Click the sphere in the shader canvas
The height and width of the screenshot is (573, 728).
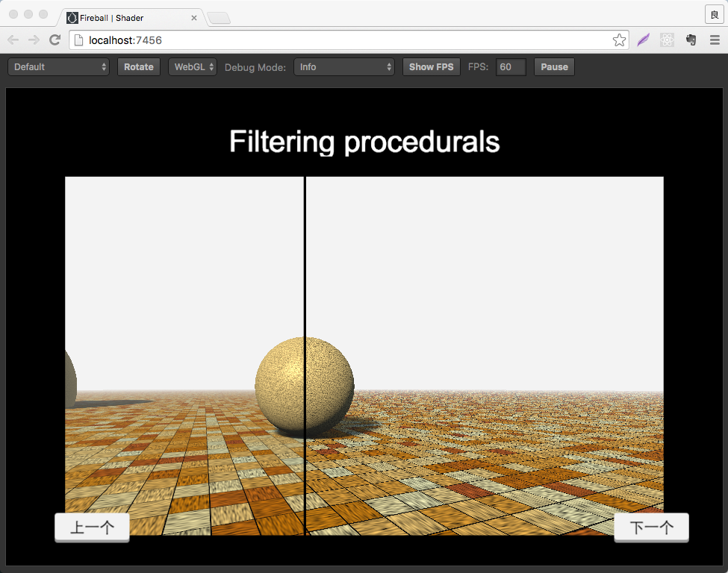coord(305,386)
